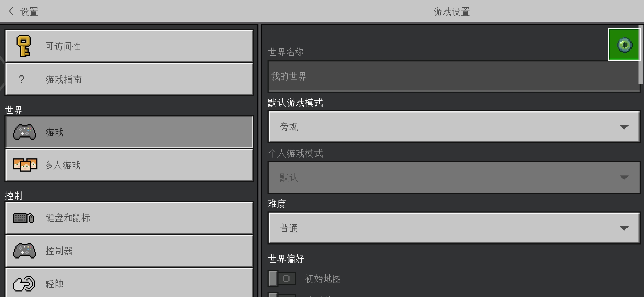The image size is (644, 297).
Task: Expand the 默认游戏模式 dropdown showing 旁观
Action: 454,127
